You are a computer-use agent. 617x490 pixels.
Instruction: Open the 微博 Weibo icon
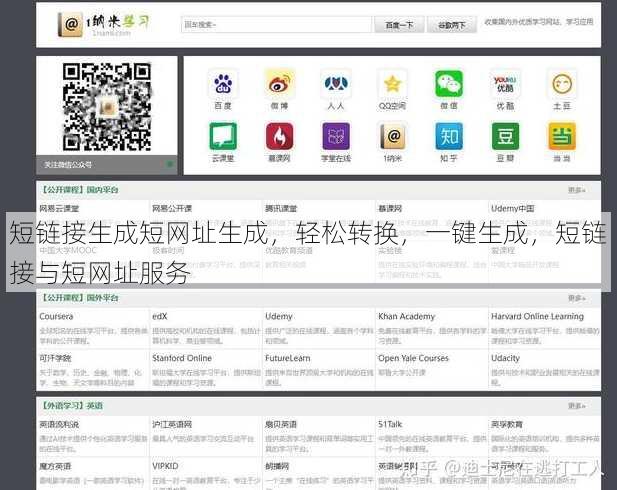pos(279,83)
